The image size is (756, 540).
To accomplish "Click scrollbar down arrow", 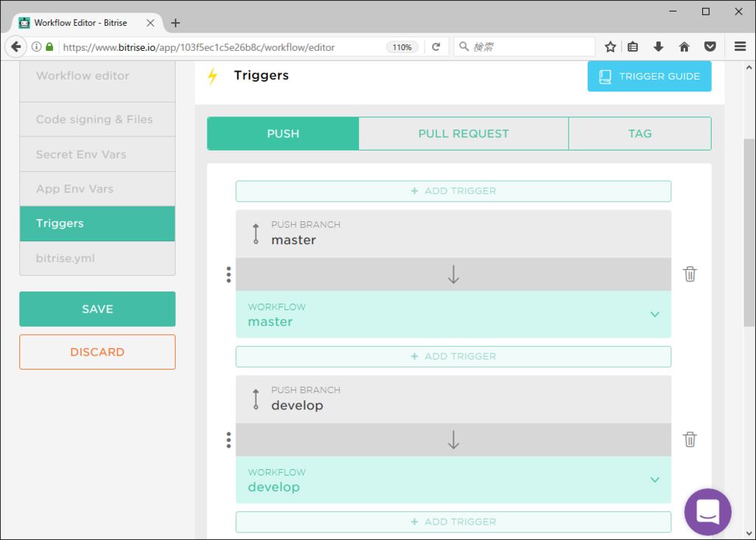I will 749,533.
